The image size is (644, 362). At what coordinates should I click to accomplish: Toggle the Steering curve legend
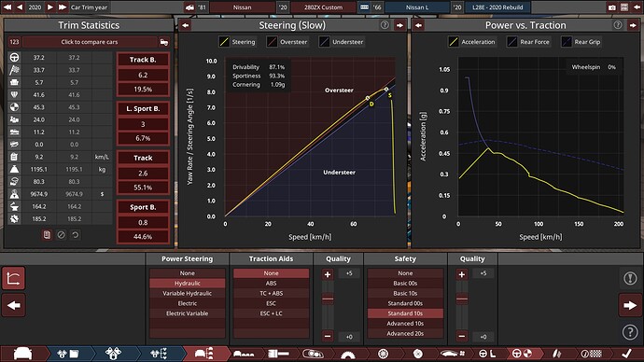pyautogui.click(x=237, y=42)
